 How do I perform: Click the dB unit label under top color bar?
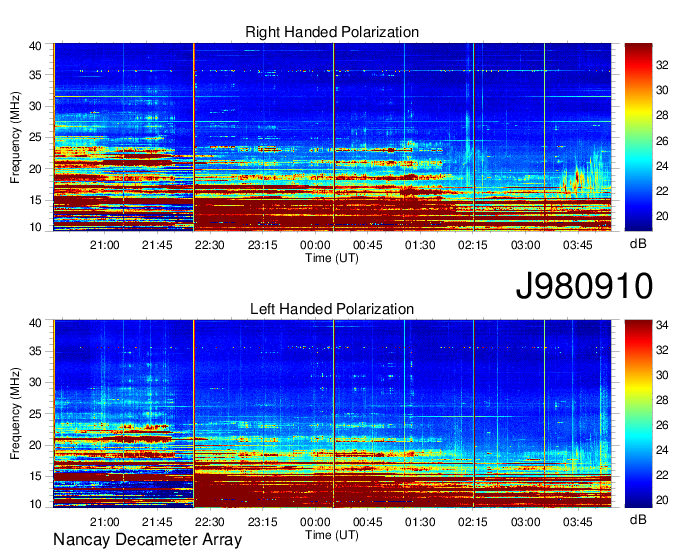pyautogui.click(x=638, y=244)
